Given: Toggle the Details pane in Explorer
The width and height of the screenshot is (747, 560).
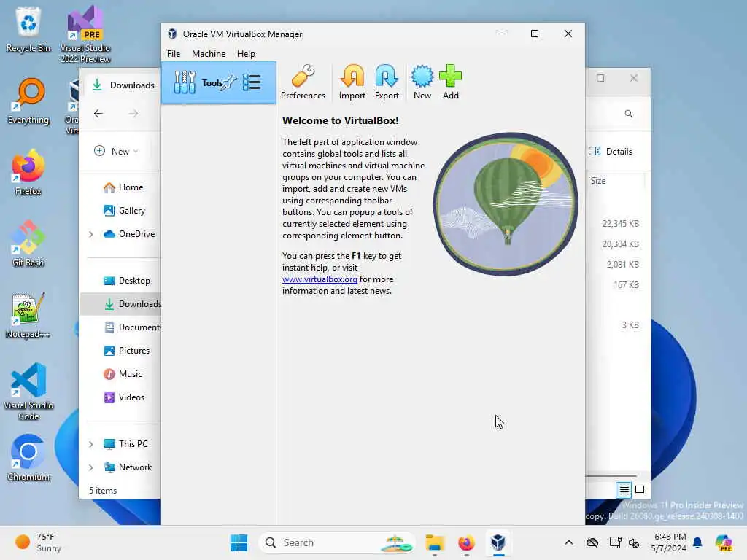Looking at the screenshot, I should click(x=611, y=152).
